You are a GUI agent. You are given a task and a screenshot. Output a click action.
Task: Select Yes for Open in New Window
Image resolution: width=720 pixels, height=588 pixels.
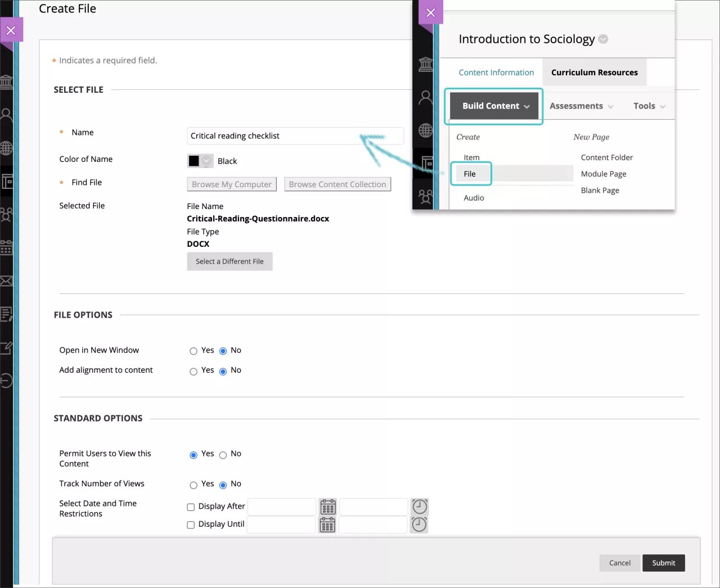coord(193,351)
